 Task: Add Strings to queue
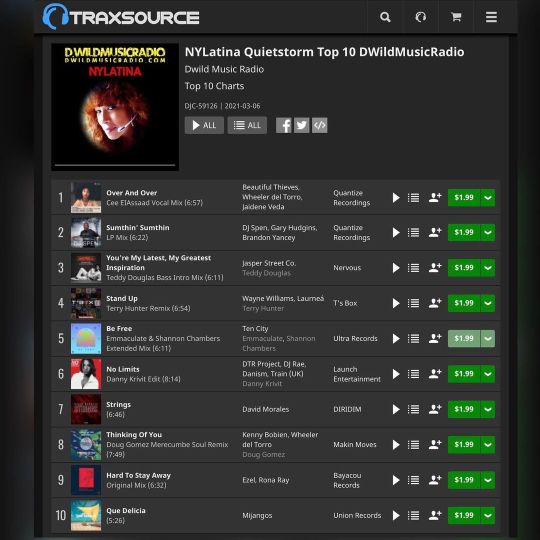coord(413,409)
